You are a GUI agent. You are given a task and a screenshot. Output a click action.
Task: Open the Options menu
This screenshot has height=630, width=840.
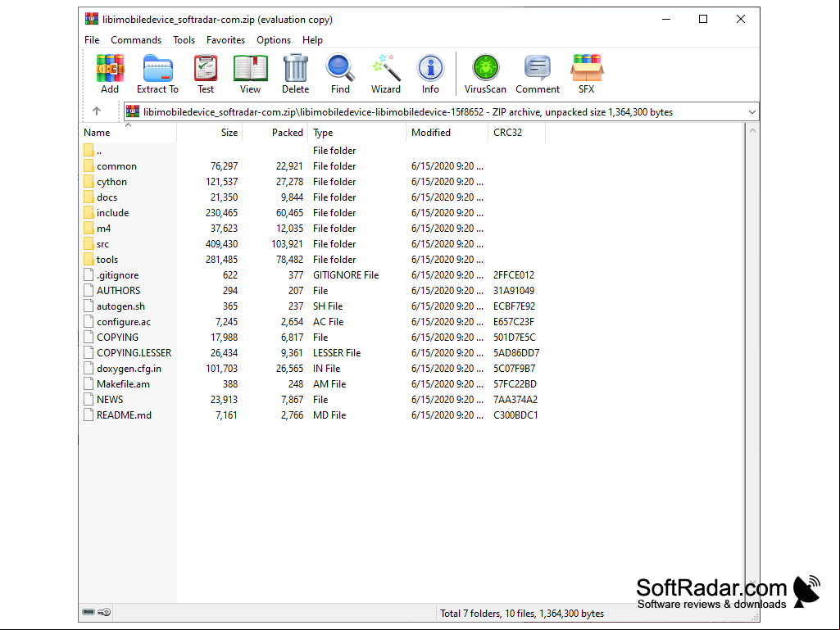coord(274,40)
